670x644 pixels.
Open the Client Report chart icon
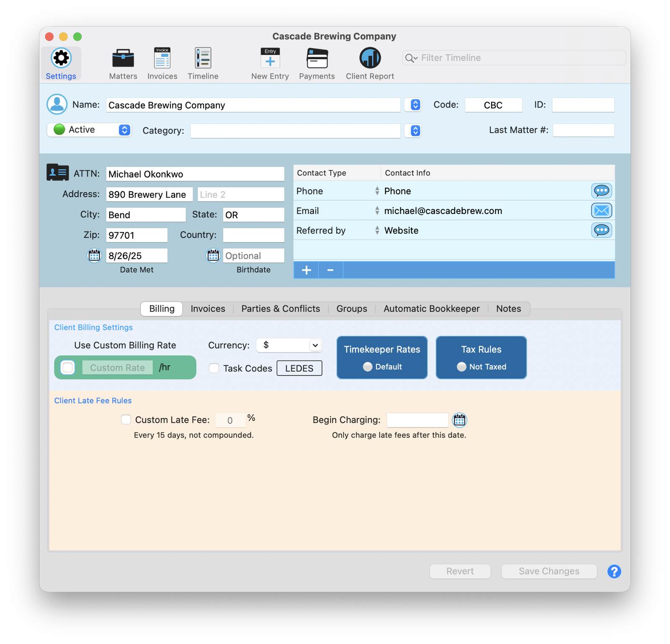[x=370, y=58]
